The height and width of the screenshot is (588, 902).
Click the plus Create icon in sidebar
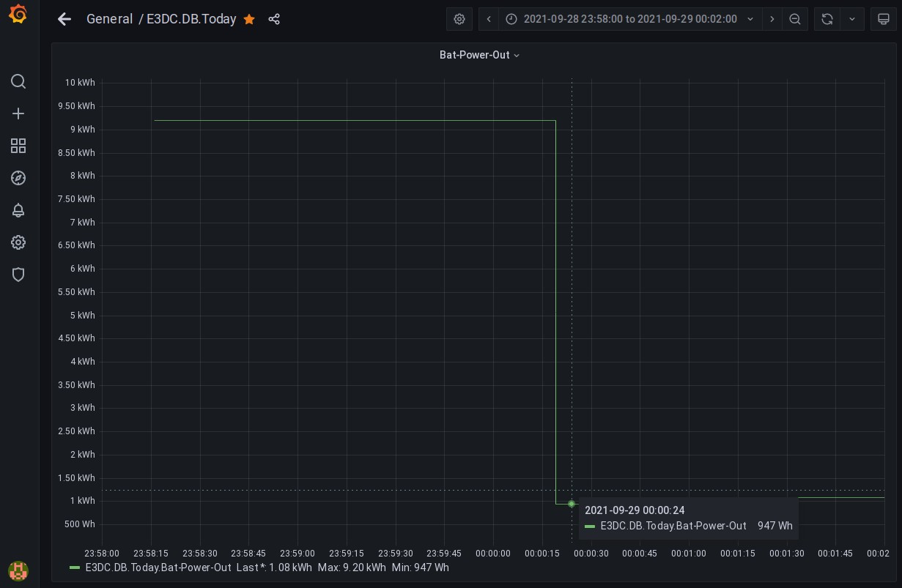click(x=18, y=113)
